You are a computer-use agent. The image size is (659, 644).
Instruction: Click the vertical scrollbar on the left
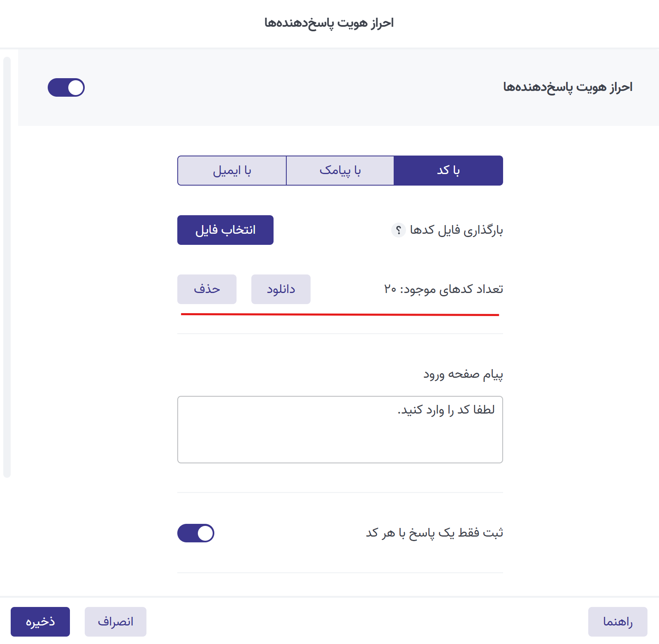(7, 267)
